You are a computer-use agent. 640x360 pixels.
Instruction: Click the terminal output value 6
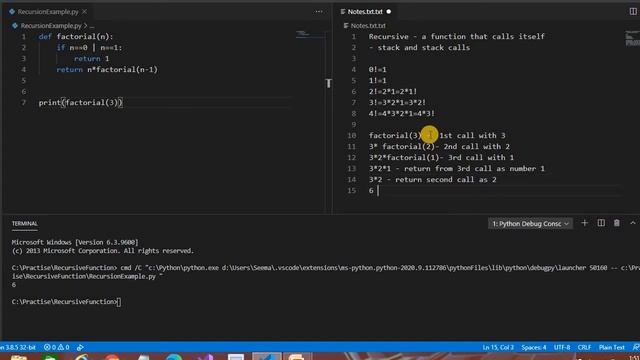tap(14, 284)
